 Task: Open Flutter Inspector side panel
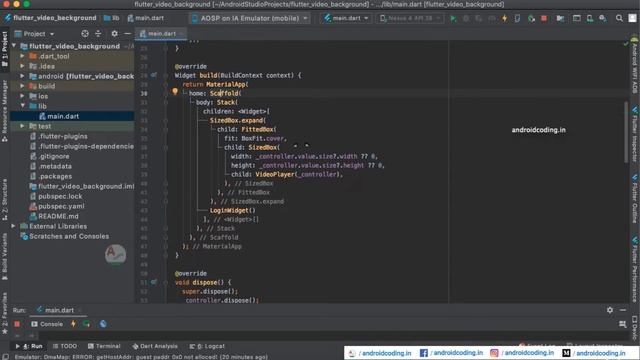coord(635,133)
